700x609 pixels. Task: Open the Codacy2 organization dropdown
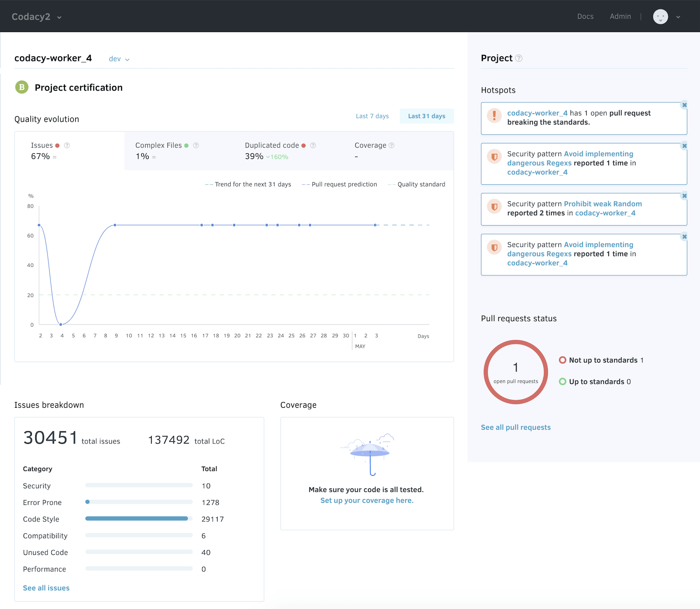pyautogui.click(x=37, y=17)
